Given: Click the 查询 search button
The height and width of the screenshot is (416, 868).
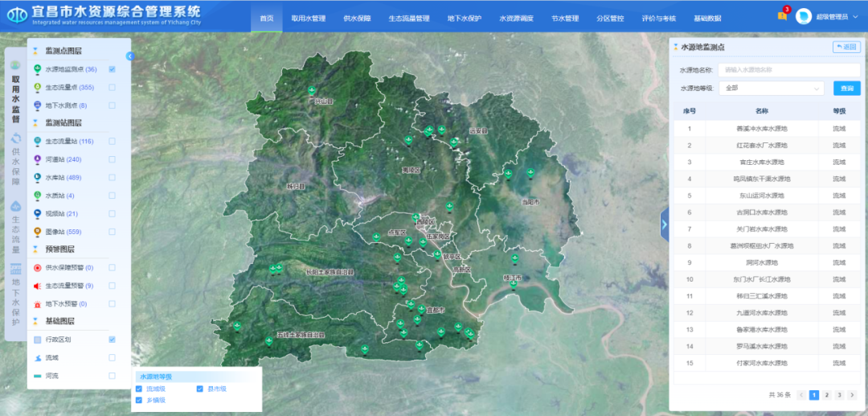Looking at the screenshot, I should coord(845,88).
